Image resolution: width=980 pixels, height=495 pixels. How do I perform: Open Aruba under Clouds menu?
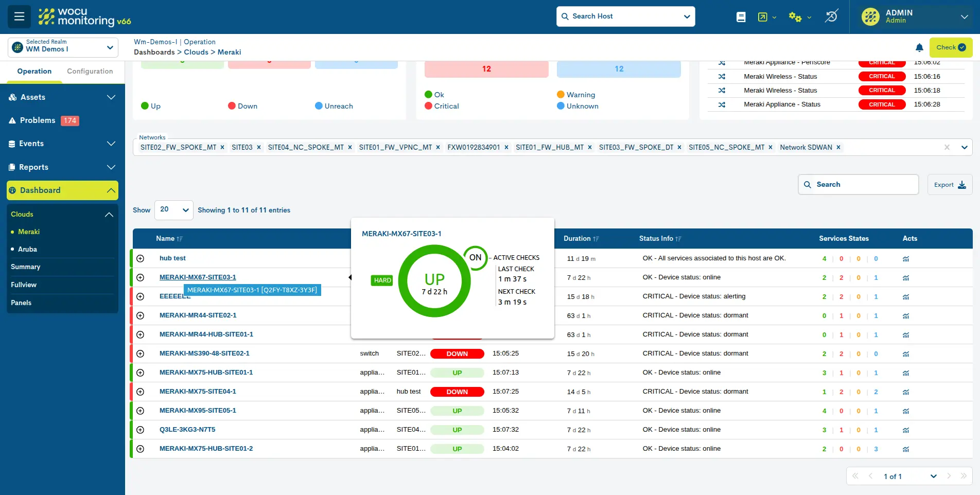click(27, 249)
